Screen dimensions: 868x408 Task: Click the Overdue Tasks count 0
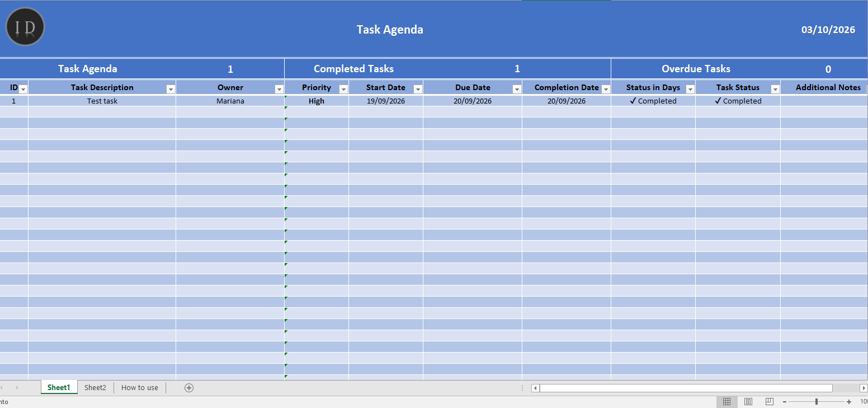pos(828,69)
